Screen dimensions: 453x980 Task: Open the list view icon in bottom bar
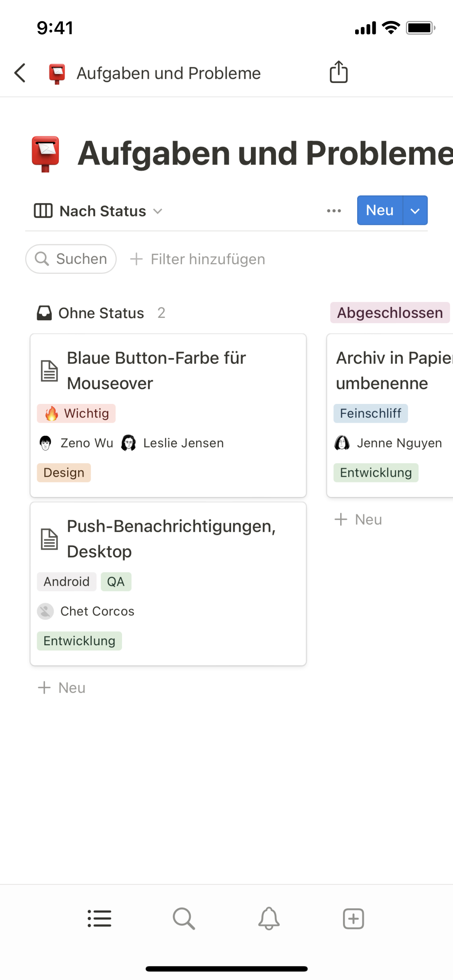[x=99, y=918]
